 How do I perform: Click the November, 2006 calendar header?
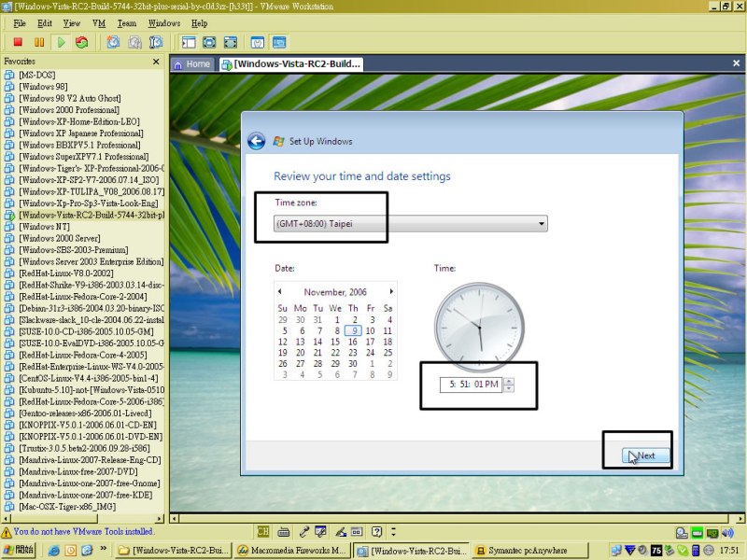tap(335, 292)
